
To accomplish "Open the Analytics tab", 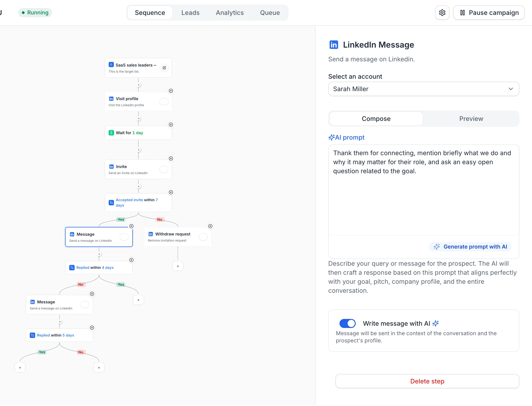I will click(230, 13).
